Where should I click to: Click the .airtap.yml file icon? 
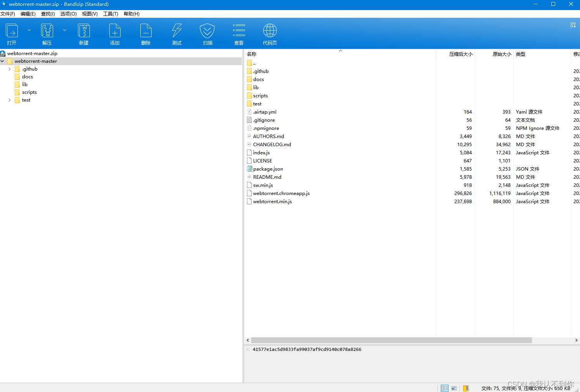(x=249, y=112)
